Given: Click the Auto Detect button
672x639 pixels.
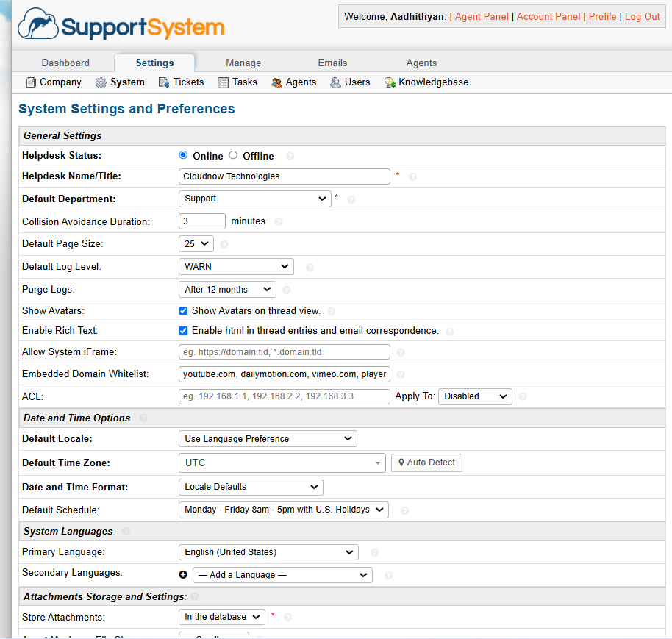Looking at the screenshot, I should (x=426, y=463).
